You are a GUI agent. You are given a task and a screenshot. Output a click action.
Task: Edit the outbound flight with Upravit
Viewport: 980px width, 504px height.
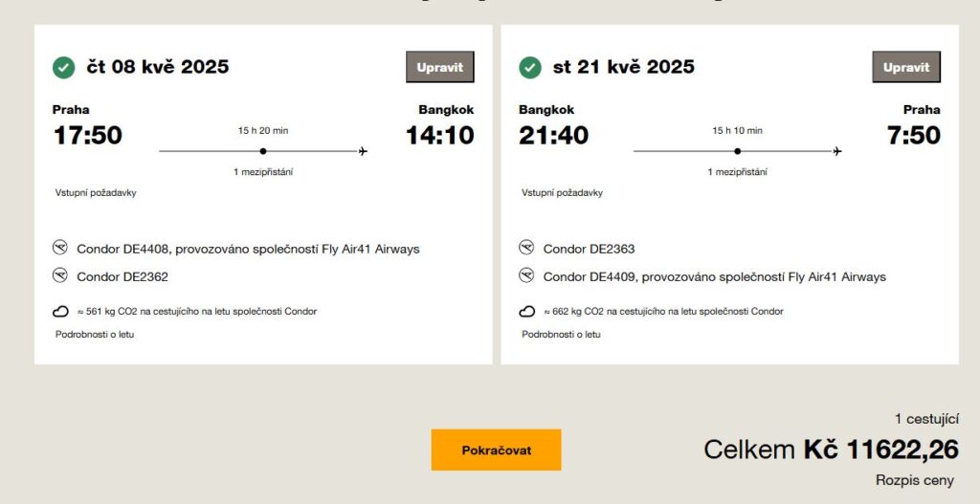tap(440, 67)
